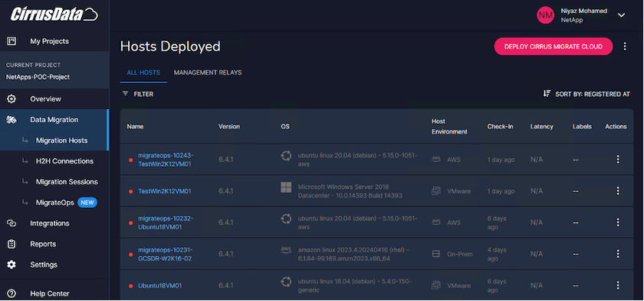This screenshot has height=301, width=644.
Task: Click the Help Center question icon
Action: point(11,293)
